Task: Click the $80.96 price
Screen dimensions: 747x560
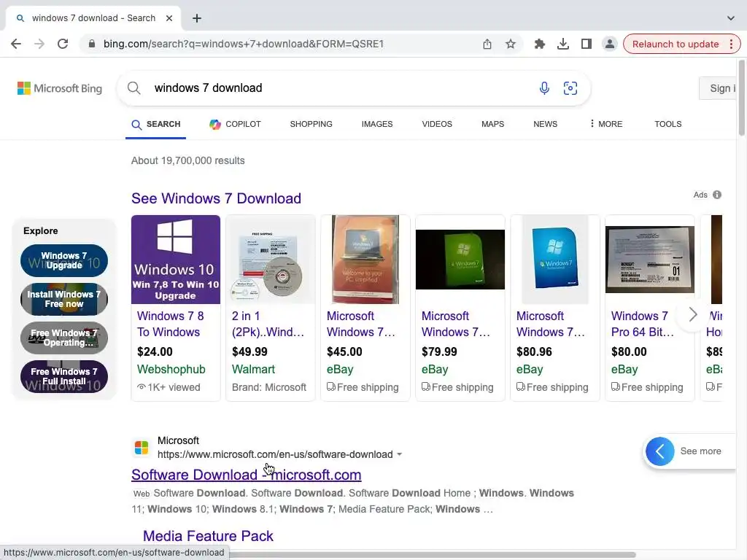Action: point(534,352)
